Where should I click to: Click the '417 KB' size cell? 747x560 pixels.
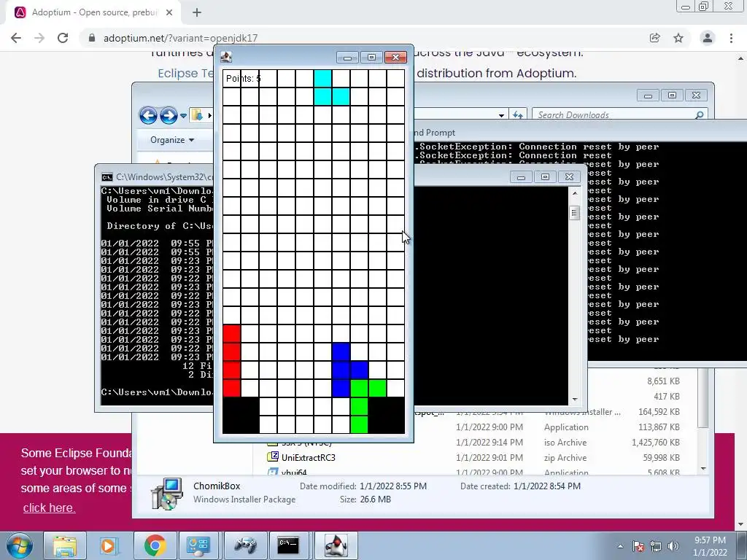(x=667, y=397)
